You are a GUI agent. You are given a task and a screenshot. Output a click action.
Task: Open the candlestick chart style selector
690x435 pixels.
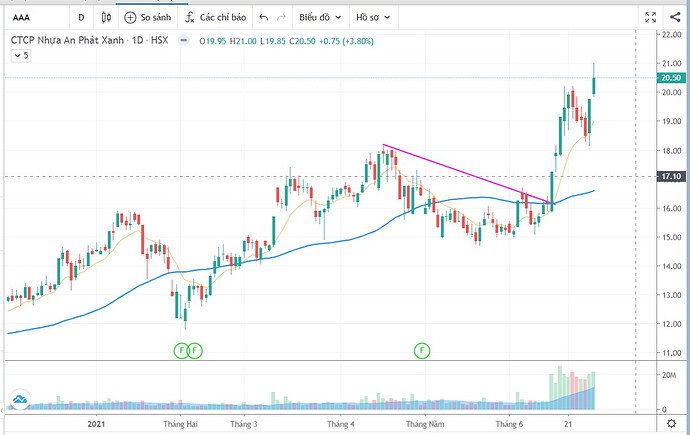pos(106,18)
